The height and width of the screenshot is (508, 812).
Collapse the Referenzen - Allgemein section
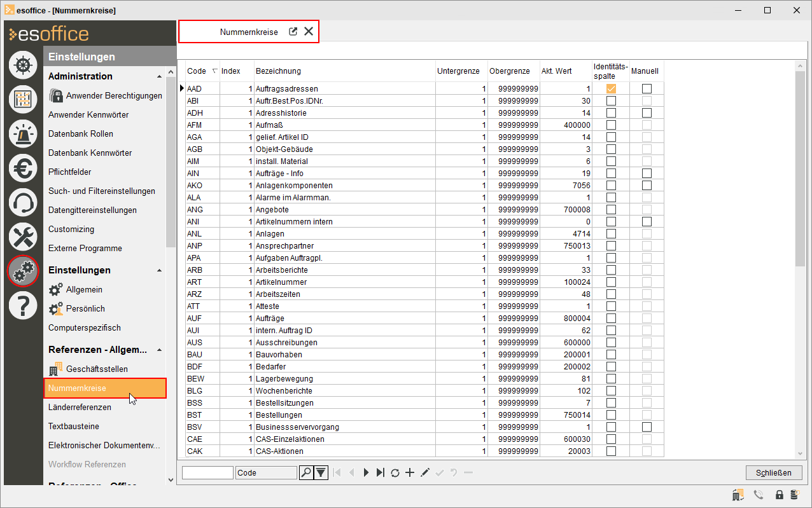pos(159,350)
